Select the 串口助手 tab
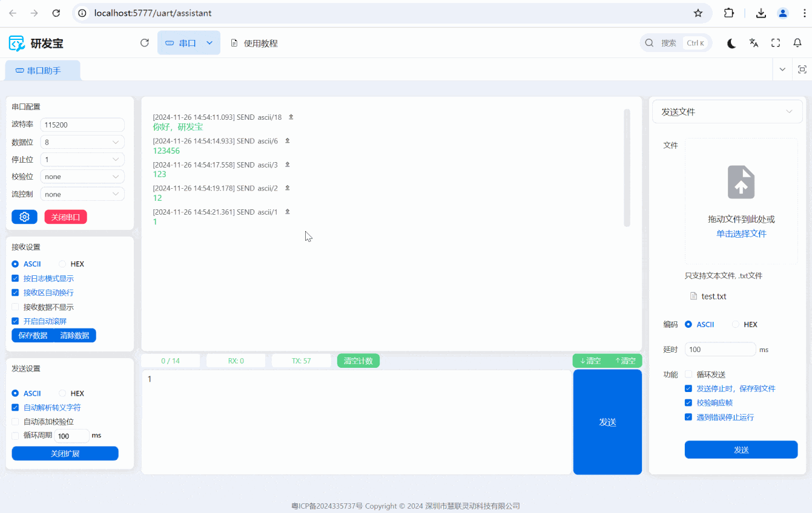The image size is (812, 513). click(x=43, y=71)
